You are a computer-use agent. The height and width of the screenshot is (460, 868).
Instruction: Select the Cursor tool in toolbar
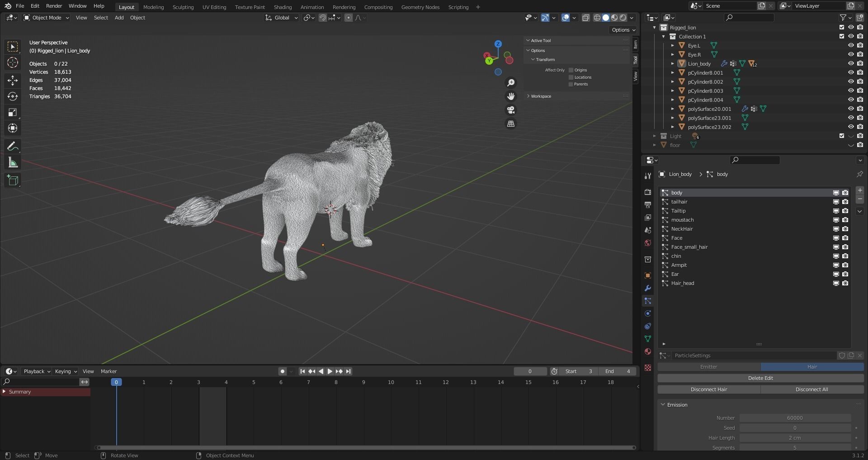click(x=13, y=62)
